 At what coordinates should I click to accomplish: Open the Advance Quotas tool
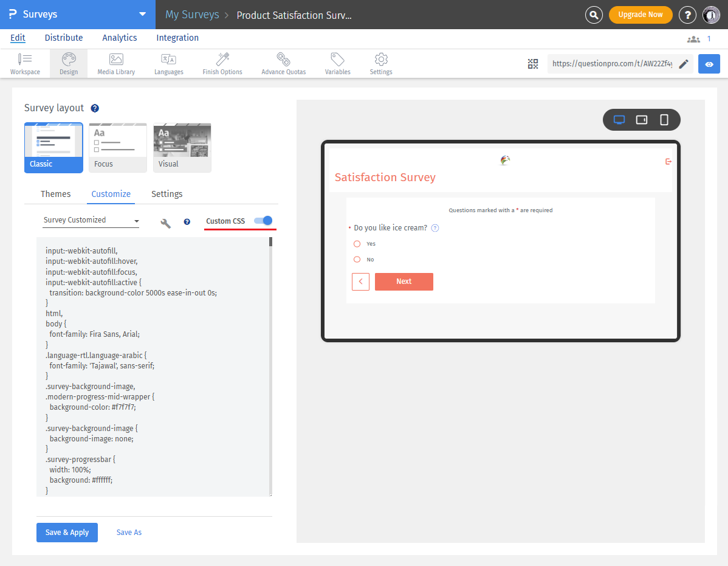[x=283, y=63]
